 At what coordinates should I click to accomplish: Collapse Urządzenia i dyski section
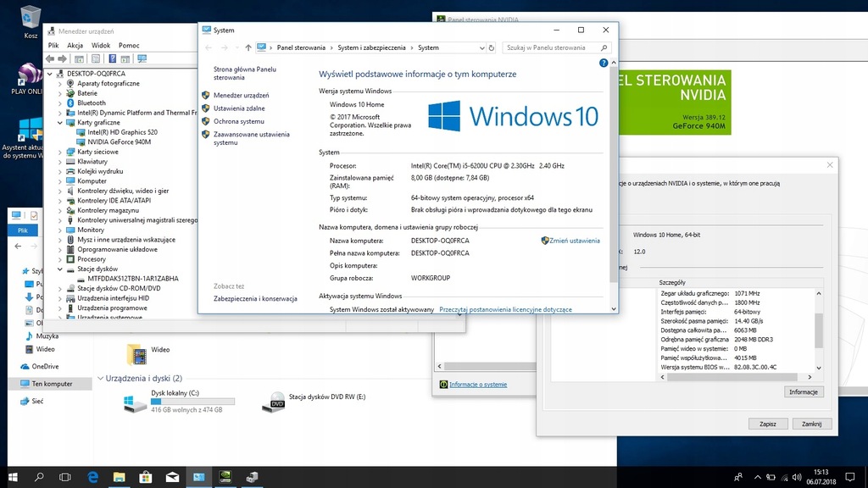click(100, 379)
